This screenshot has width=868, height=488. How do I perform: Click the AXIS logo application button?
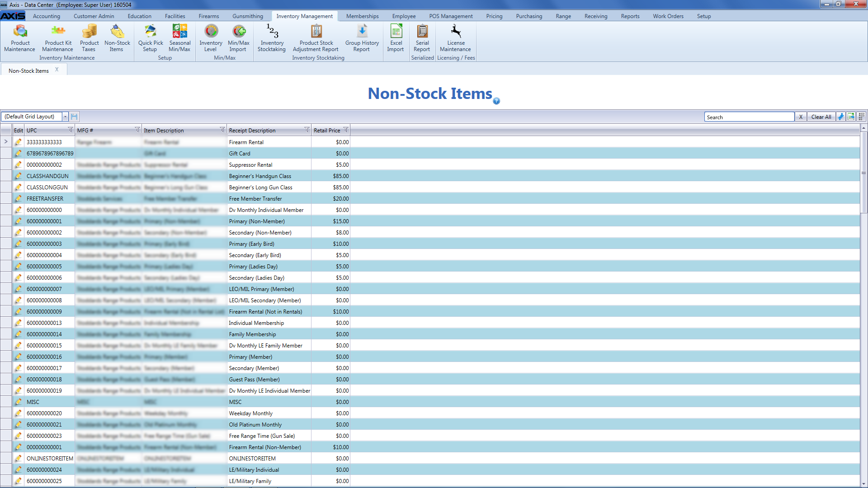click(x=13, y=16)
